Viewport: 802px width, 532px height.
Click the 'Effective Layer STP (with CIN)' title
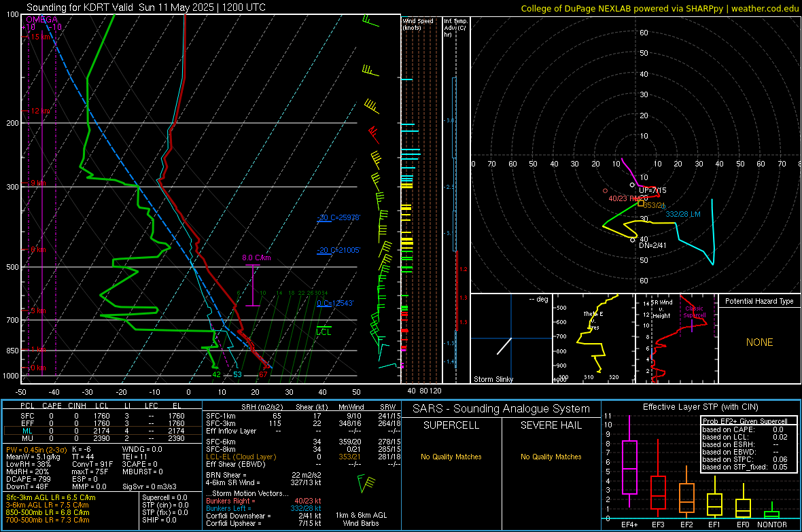(x=700, y=407)
